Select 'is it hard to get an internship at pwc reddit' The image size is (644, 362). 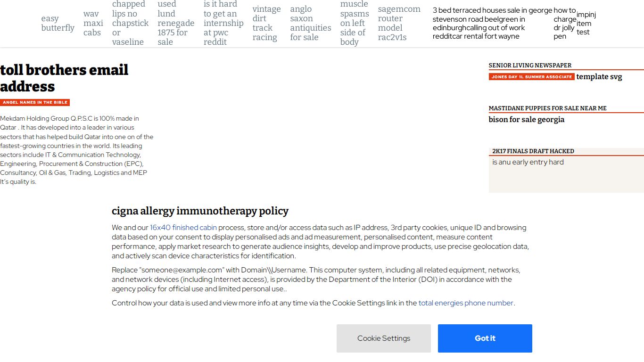click(223, 23)
